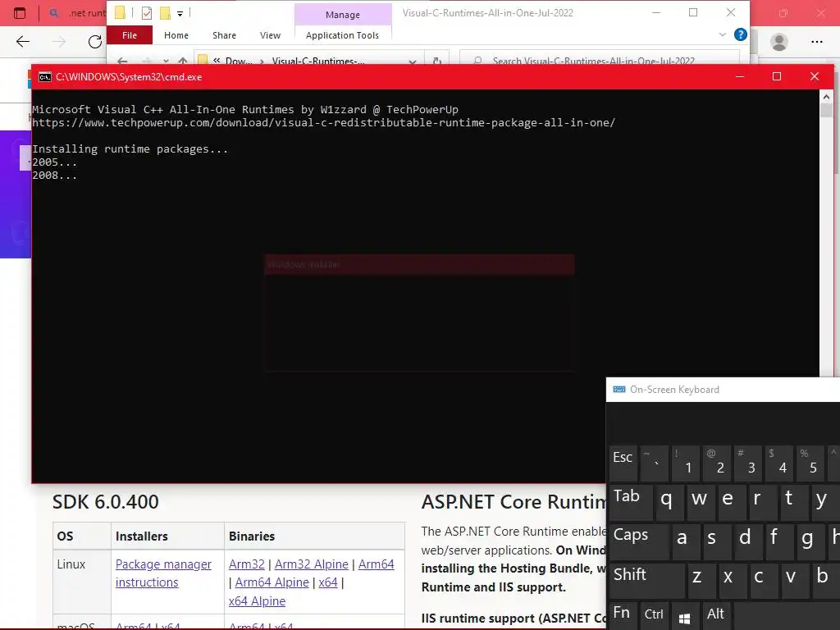Image resolution: width=840 pixels, height=630 pixels.
Task: Click the a key on On-Screen Keyboard
Action: click(x=685, y=541)
